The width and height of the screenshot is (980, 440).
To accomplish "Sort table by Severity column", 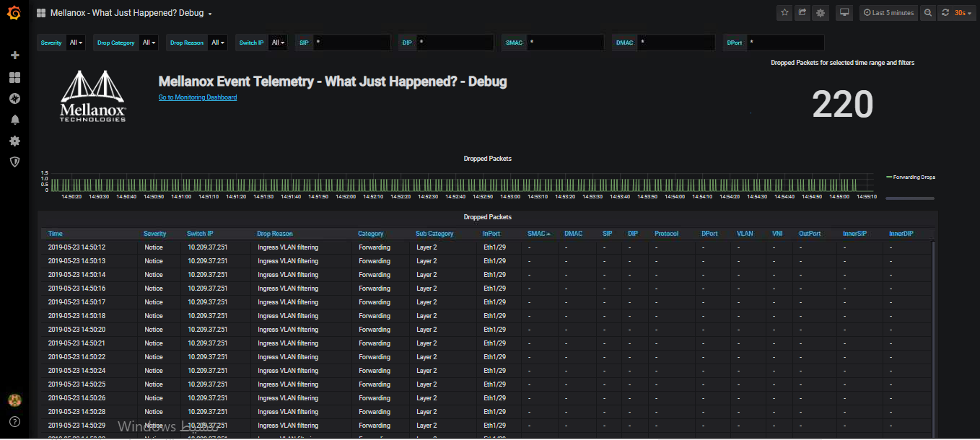I will 154,234.
